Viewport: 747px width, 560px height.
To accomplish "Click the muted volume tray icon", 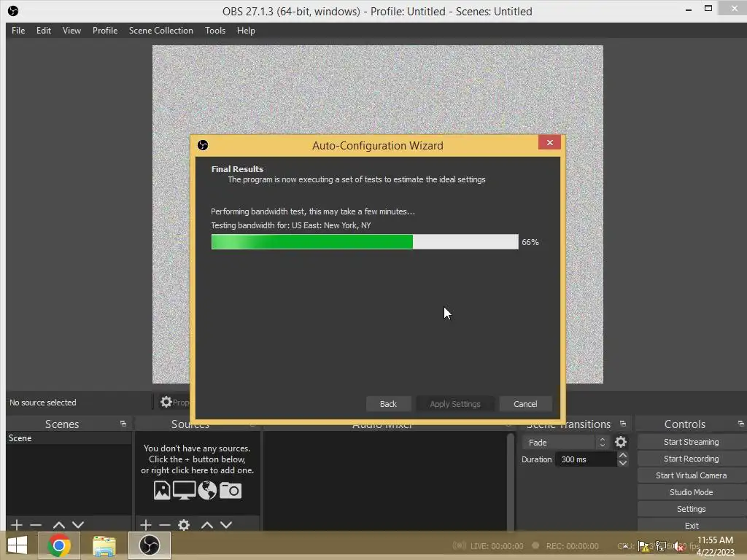I will pyautogui.click(x=678, y=546).
